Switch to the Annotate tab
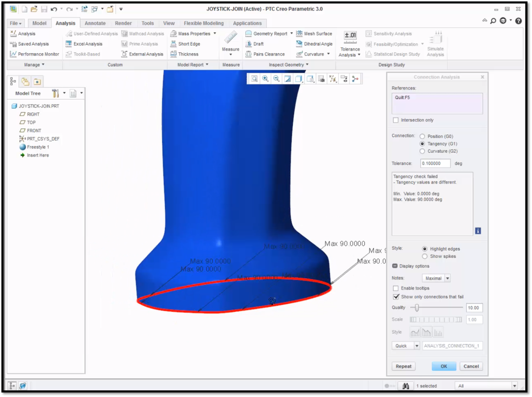532x397 pixels. [x=95, y=23]
